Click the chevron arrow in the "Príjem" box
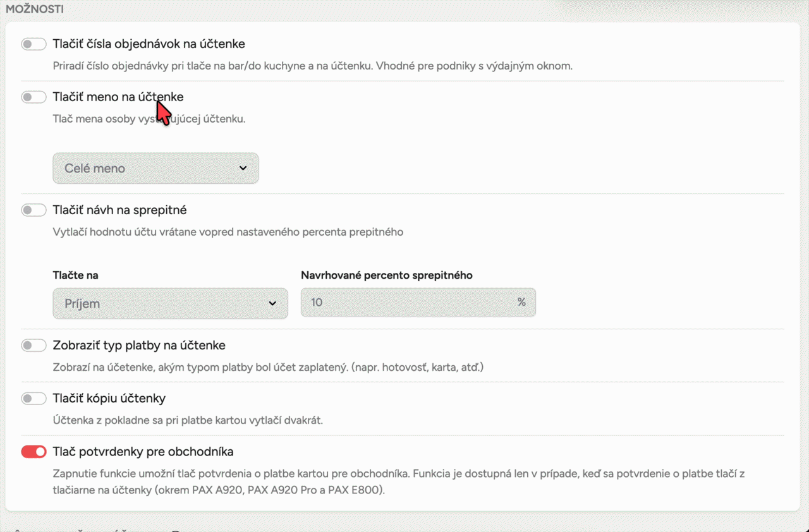This screenshot has height=532, width=809. click(272, 304)
